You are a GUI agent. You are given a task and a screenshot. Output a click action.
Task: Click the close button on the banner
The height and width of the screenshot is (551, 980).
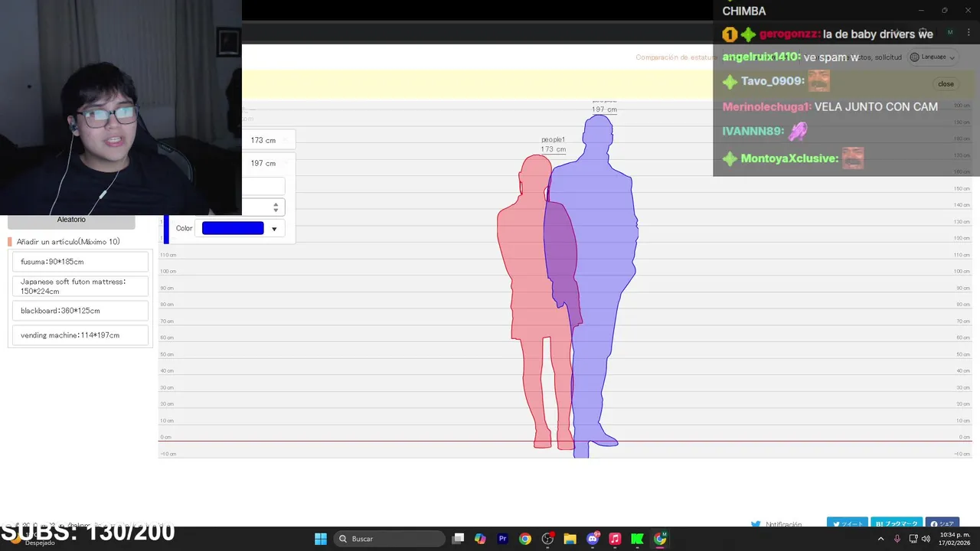point(946,84)
